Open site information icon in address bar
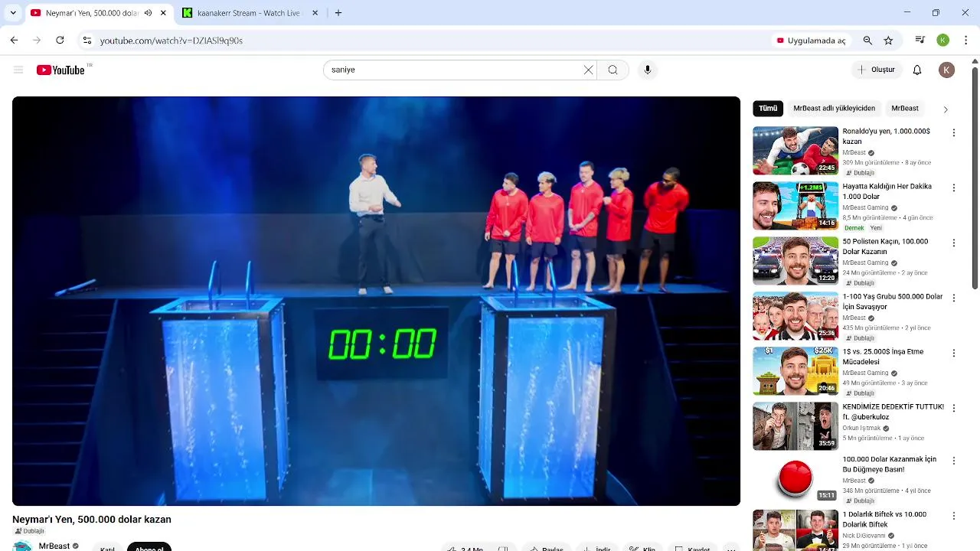Image resolution: width=980 pixels, height=551 pixels. pyautogui.click(x=87, y=41)
